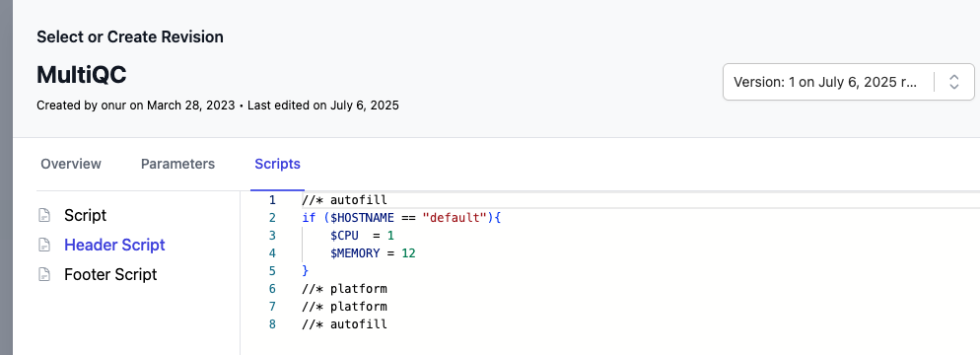
Task: Click the MultiQC title heading
Action: click(x=82, y=75)
